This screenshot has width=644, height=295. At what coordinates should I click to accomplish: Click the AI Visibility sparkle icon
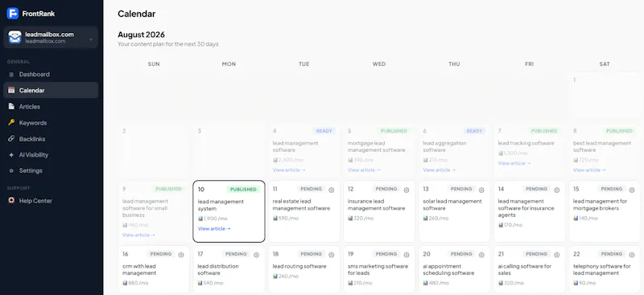point(11,155)
